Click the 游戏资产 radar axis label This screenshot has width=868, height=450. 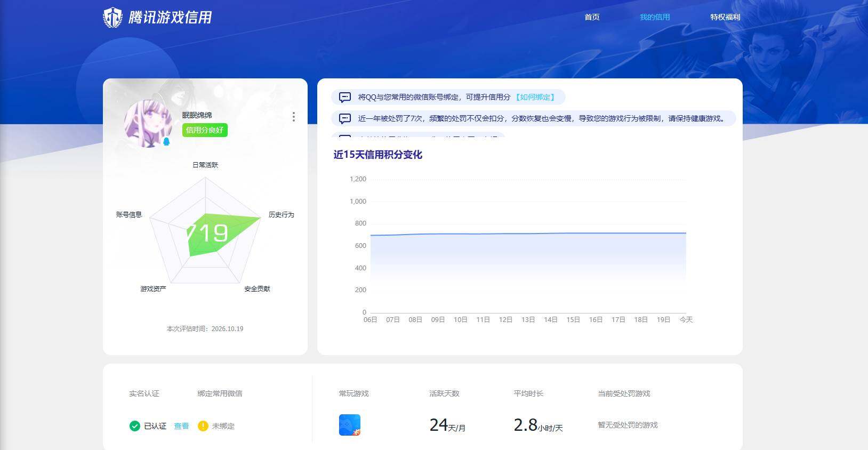tap(153, 288)
